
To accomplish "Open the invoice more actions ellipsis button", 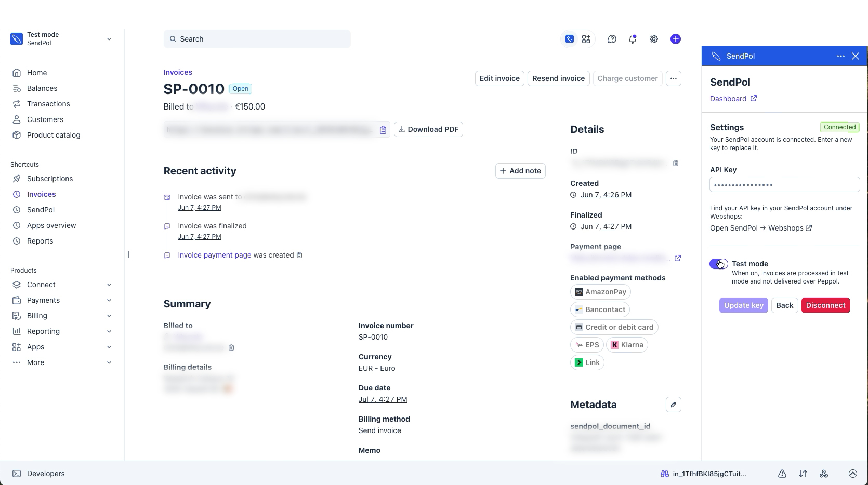I will 674,78.
